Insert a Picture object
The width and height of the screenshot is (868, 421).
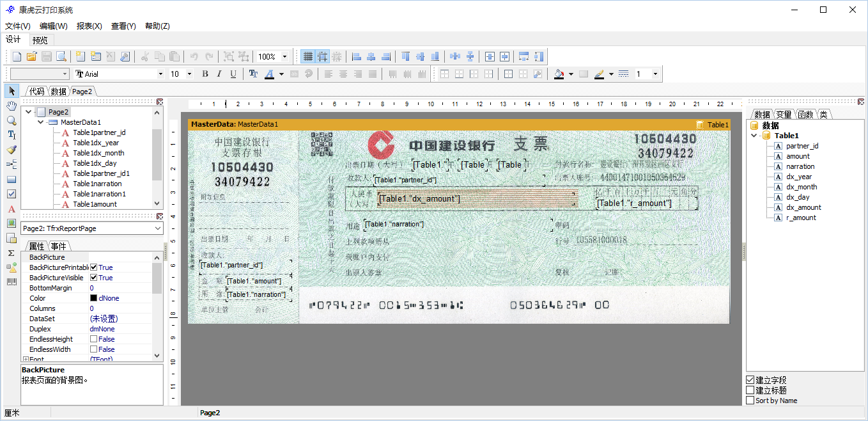(x=12, y=223)
